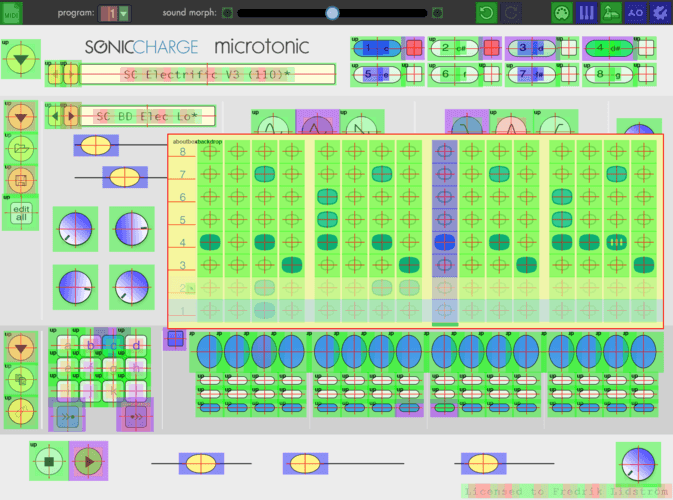Click the upper yellow slider handle below the patch name
The width and height of the screenshot is (673, 500).
96,145
